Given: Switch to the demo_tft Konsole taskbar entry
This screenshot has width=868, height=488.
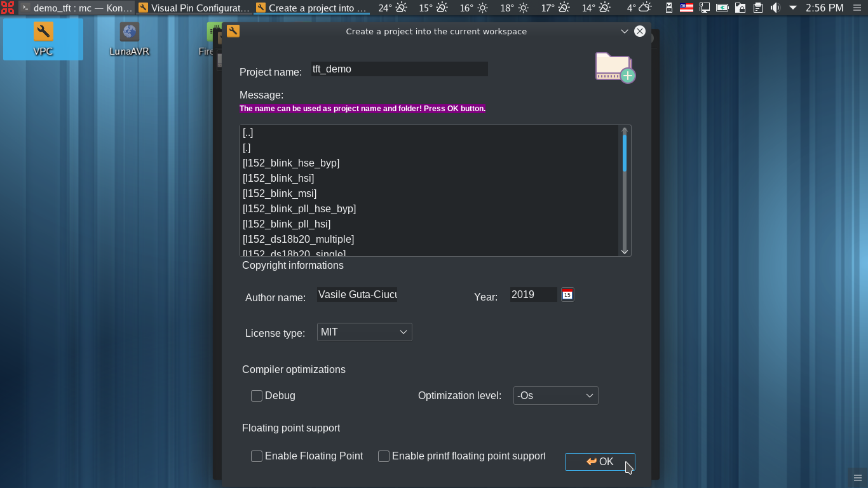Looking at the screenshot, I should pos(76,8).
